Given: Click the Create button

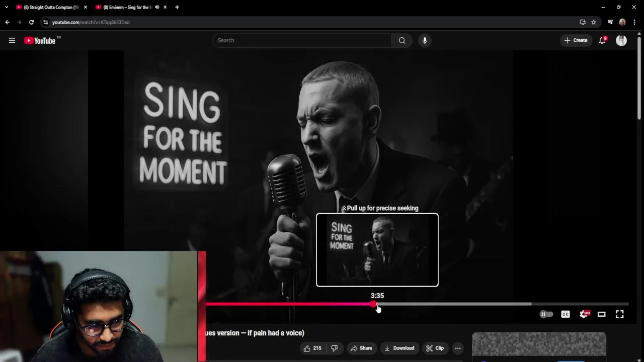Looking at the screenshot, I should 576,40.
